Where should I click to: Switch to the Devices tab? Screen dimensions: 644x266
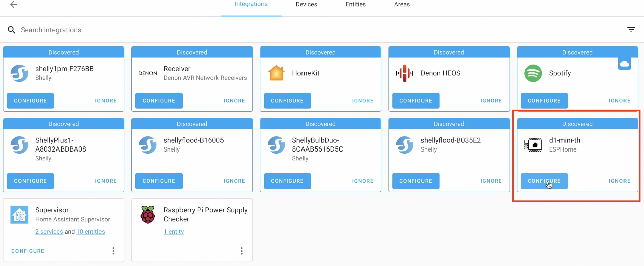[x=306, y=4]
